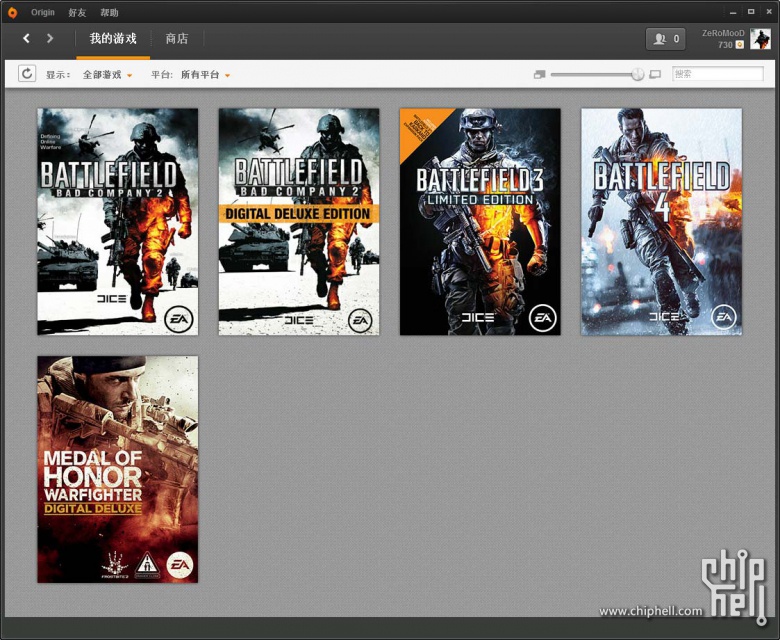Click the large tiles size icon

click(655, 75)
